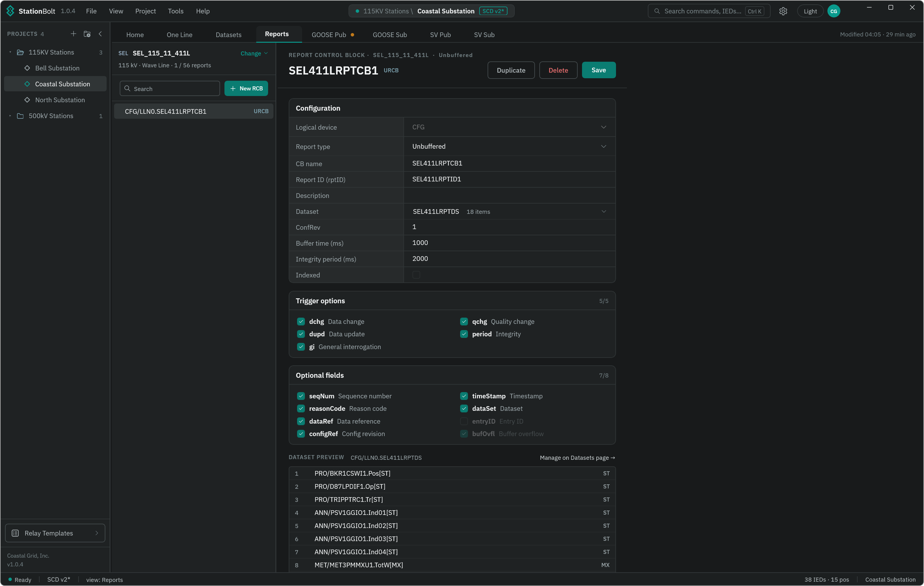Switch to the SV Sub tab
Screen dimensions: 924x586
click(484, 35)
